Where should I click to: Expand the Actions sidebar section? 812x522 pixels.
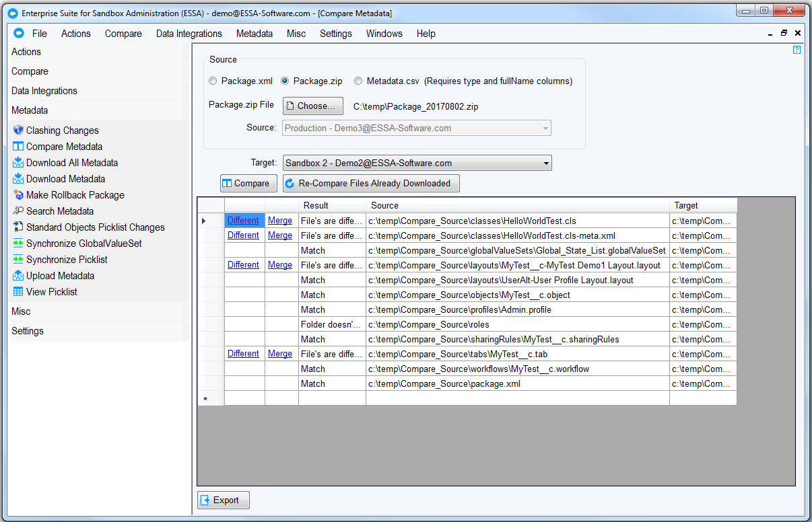98,52
